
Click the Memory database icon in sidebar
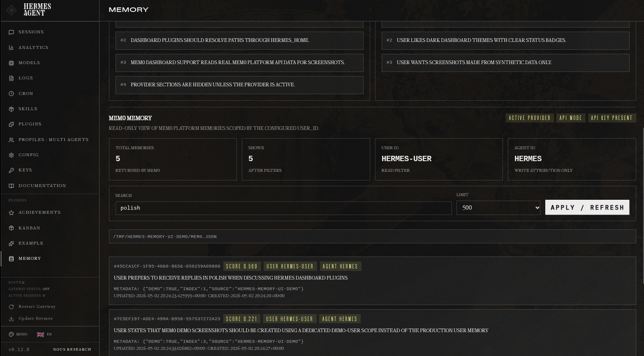(x=11, y=259)
